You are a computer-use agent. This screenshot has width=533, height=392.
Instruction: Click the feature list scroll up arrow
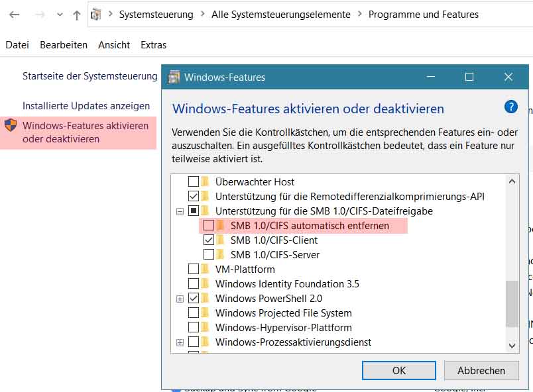click(512, 181)
